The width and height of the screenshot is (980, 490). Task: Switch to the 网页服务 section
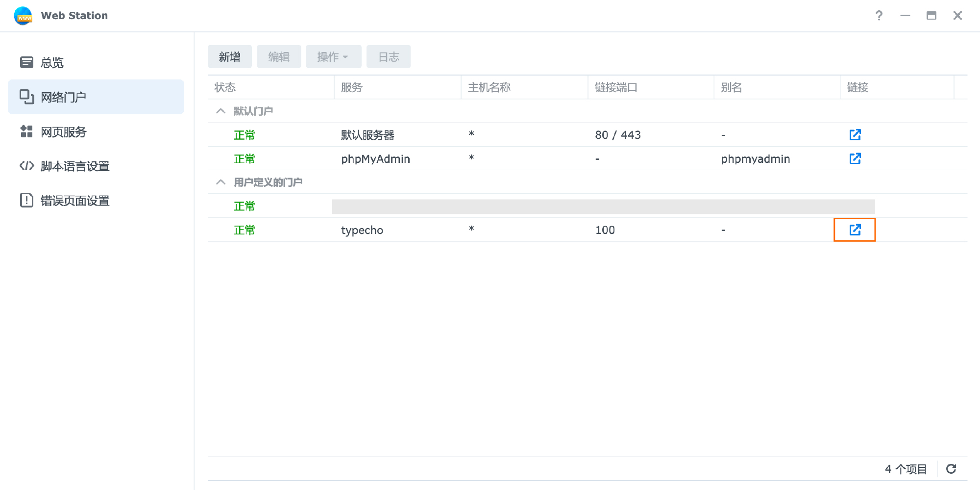64,132
